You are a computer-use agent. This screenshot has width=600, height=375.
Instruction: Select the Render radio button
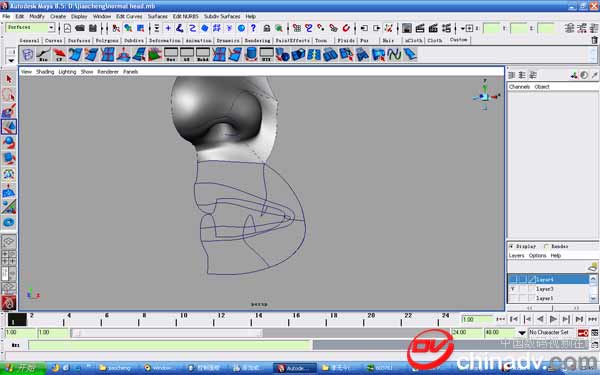tap(546, 246)
